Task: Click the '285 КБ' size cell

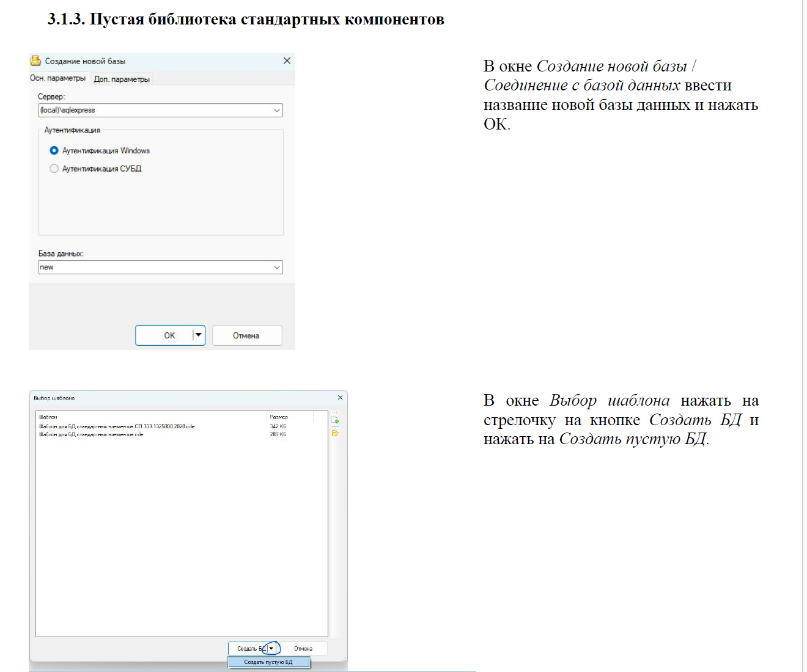Action: tap(278, 434)
